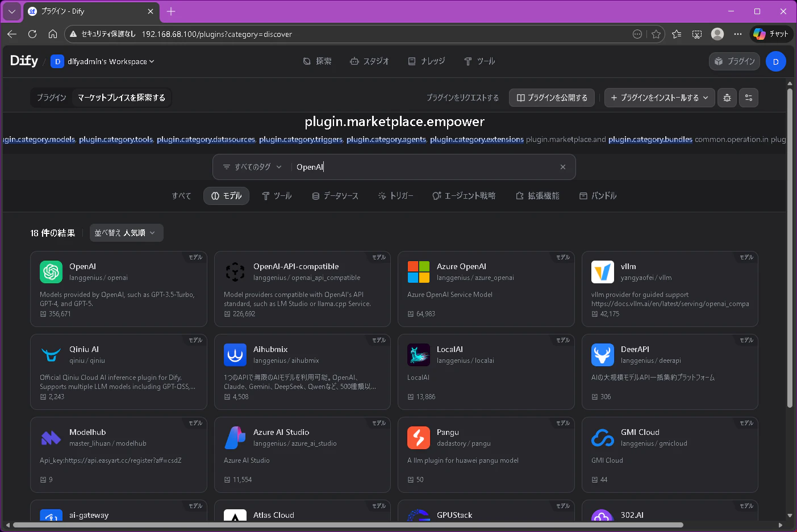797x532 pixels.
Task: Click inside the OpenAI search field
Action: tap(423, 167)
